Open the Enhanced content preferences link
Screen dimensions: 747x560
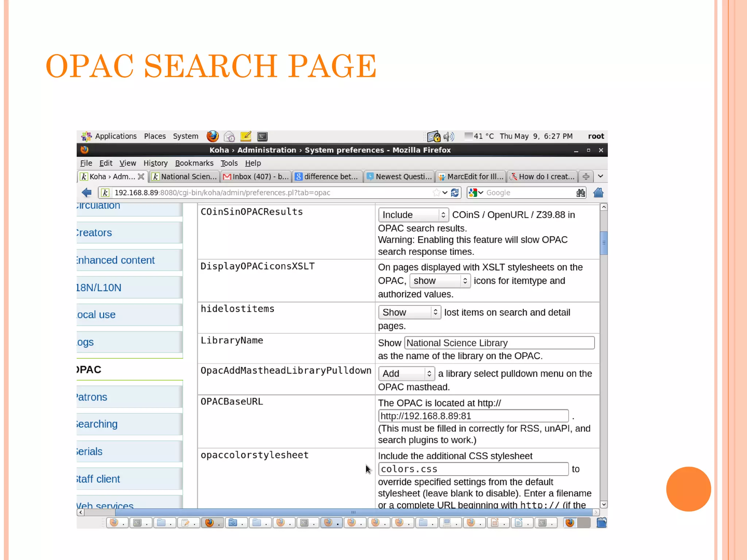click(x=115, y=260)
